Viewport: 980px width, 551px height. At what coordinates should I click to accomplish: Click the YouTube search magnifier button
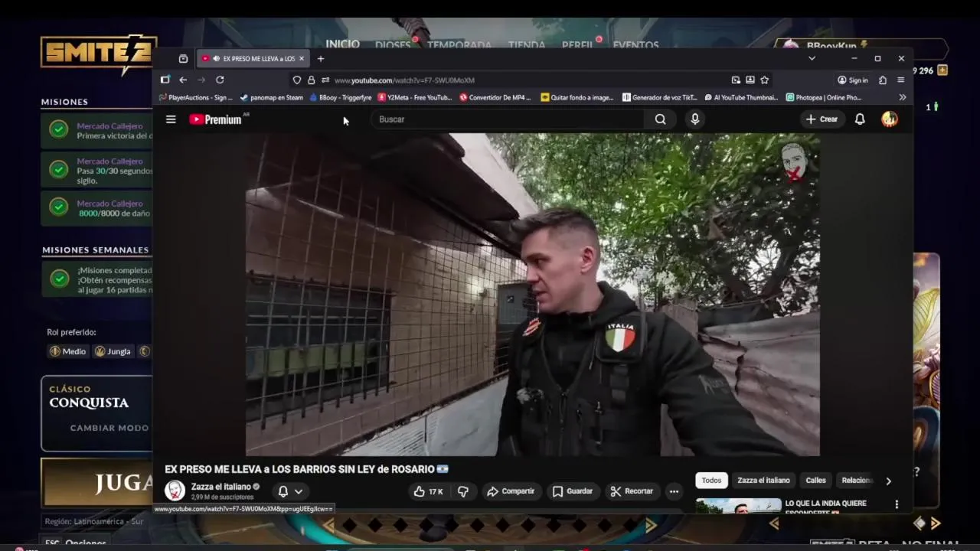(x=660, y=119)
